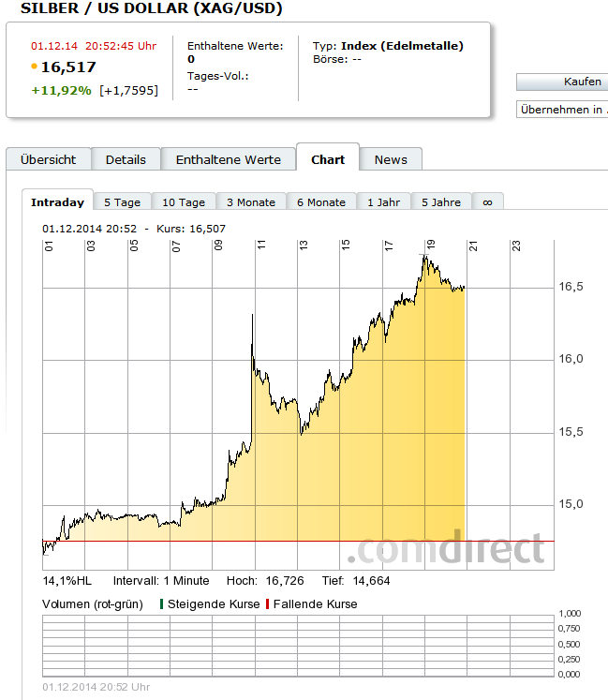Screen dimensions: 608x700
Task: Switch to the Übersicht tab
Action: pyautogui.click(x=48, y=159)
